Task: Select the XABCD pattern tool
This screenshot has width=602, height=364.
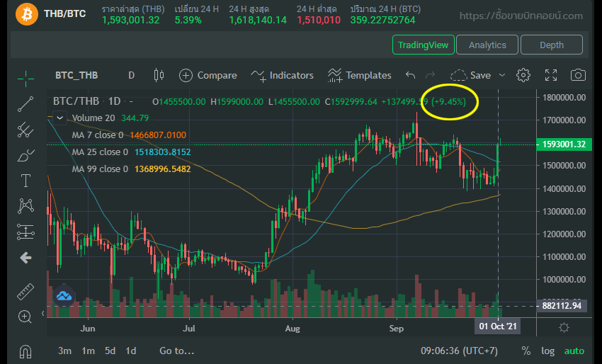Action: pos(25,206)
